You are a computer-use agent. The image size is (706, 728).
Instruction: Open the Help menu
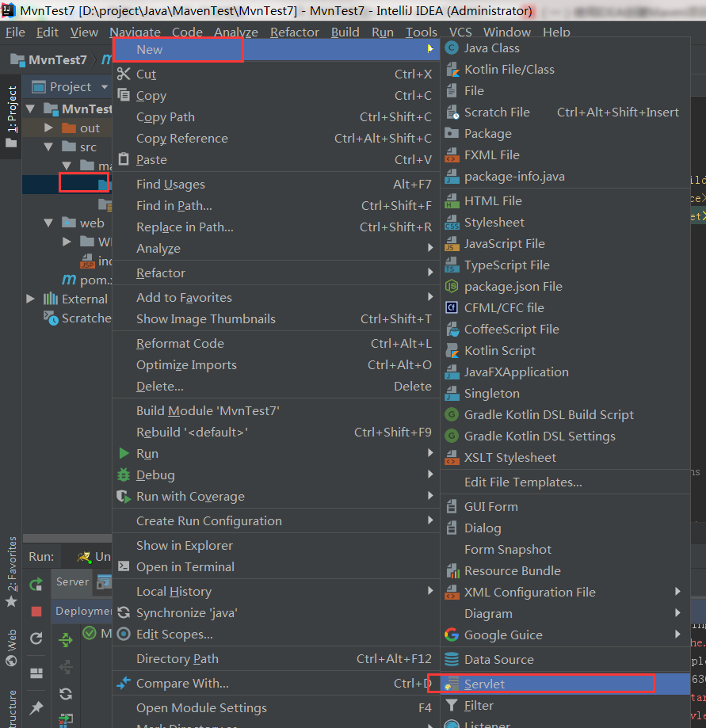click(556, 32)
